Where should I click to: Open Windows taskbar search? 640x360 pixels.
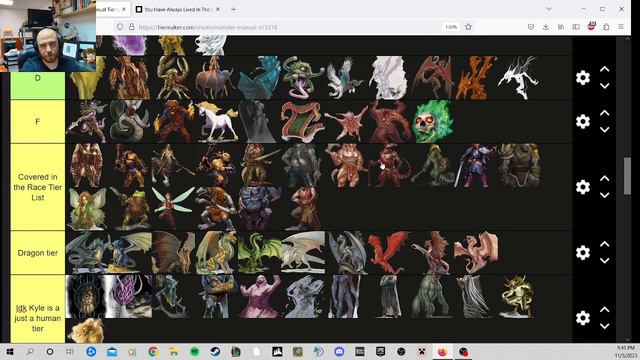click(30, 351)
